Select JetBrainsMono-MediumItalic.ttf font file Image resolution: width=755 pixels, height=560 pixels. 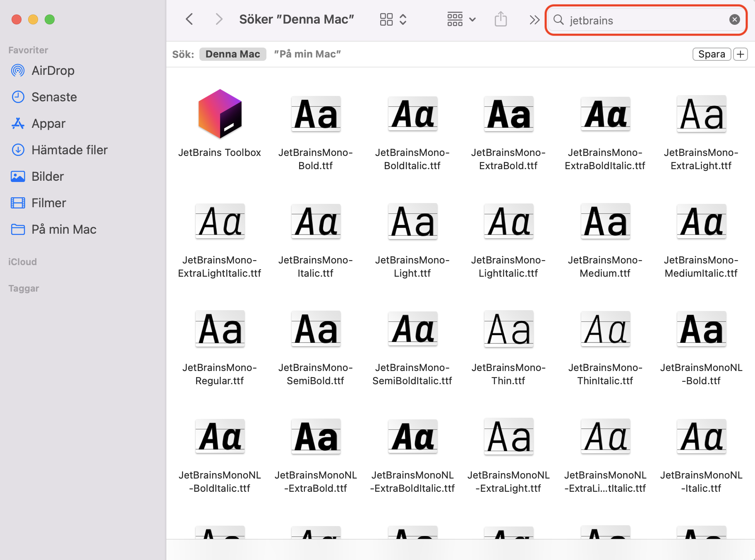click(x=701, y=221)
